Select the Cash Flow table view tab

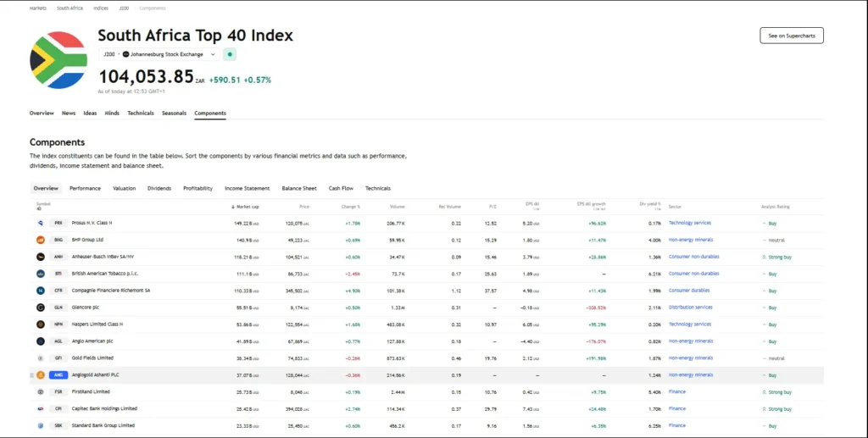click(341, 189)
